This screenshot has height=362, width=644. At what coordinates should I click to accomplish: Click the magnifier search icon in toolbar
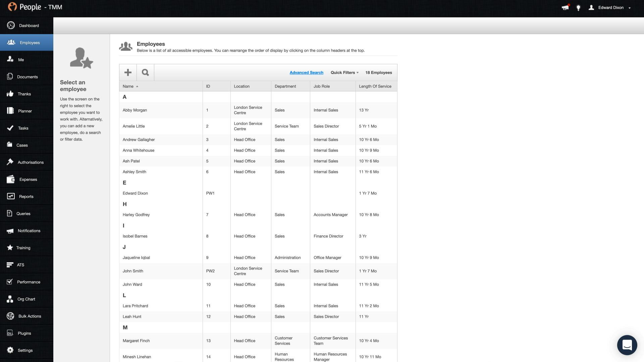(x=145, y=72)
